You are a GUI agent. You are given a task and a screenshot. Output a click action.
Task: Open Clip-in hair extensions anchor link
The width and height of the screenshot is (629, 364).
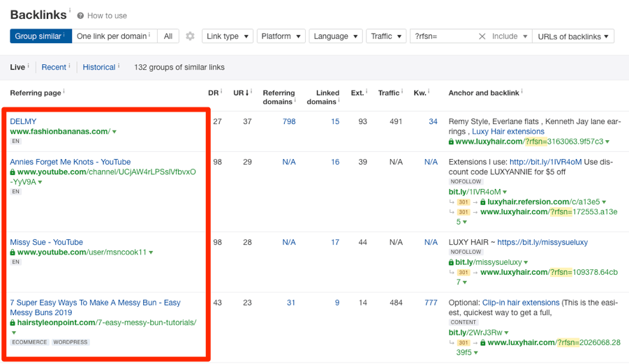(x=521, y=303)
